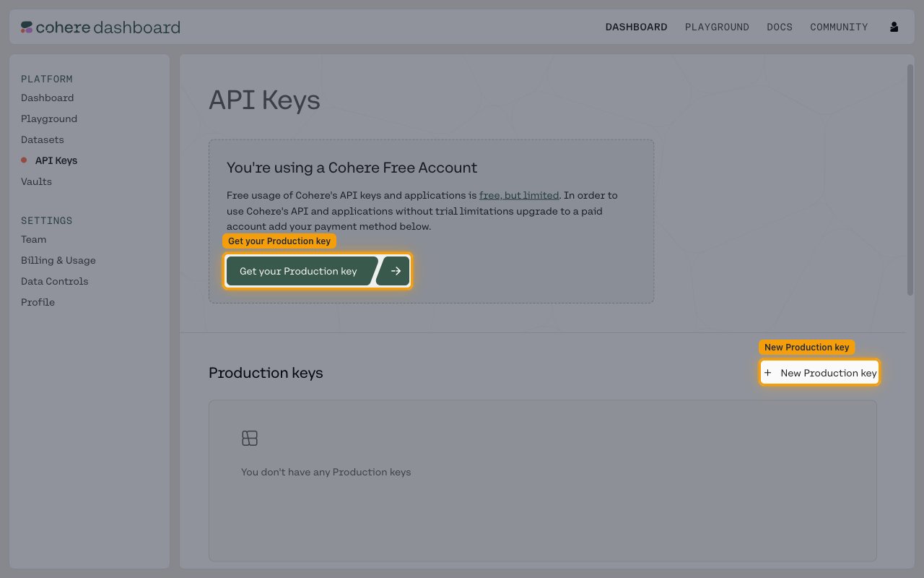Screen dimensions: 924x578
Task: Open COMMUNITY in the top navigation
Action: (839, 27)
